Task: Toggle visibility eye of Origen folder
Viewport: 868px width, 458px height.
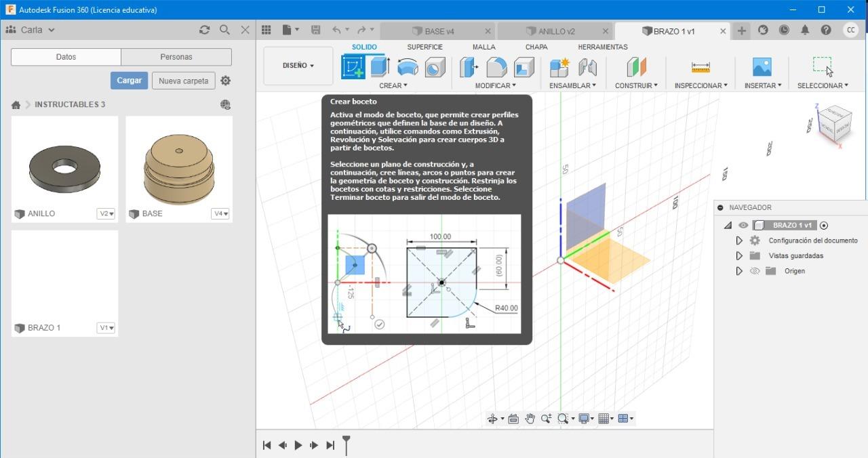Action: pyautogui.click(x=755, y=271)
